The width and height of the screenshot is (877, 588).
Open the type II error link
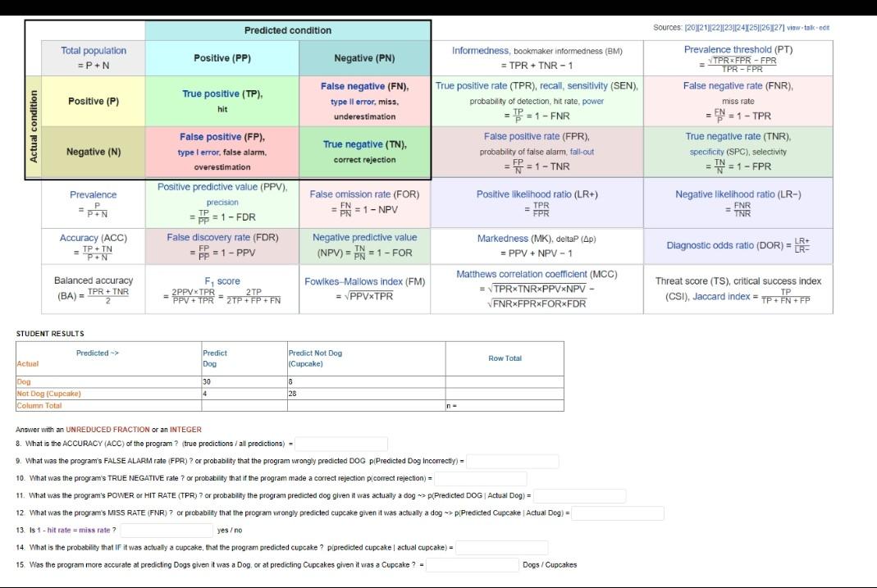coord(353,102)
